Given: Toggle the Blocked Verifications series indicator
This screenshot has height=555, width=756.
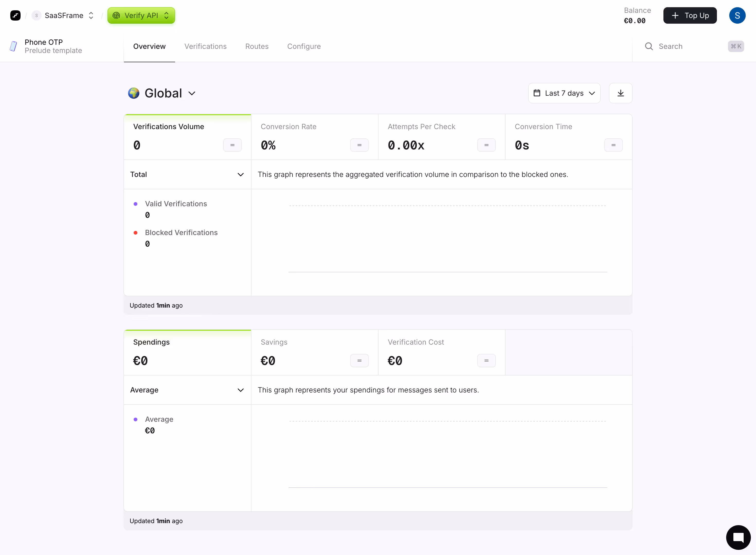Looking at the screenshot, I should click(136, 232).
